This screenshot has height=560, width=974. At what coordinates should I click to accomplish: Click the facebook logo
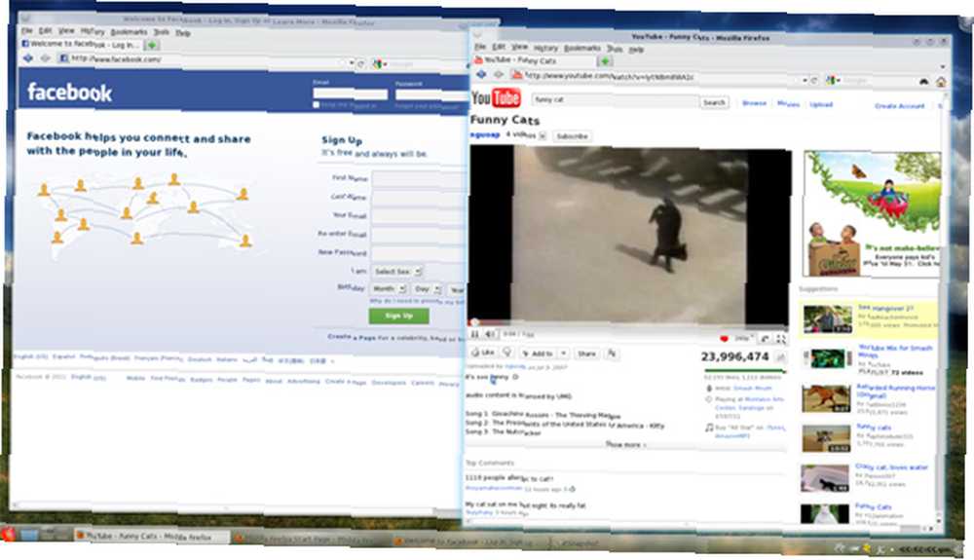[69, 92]
